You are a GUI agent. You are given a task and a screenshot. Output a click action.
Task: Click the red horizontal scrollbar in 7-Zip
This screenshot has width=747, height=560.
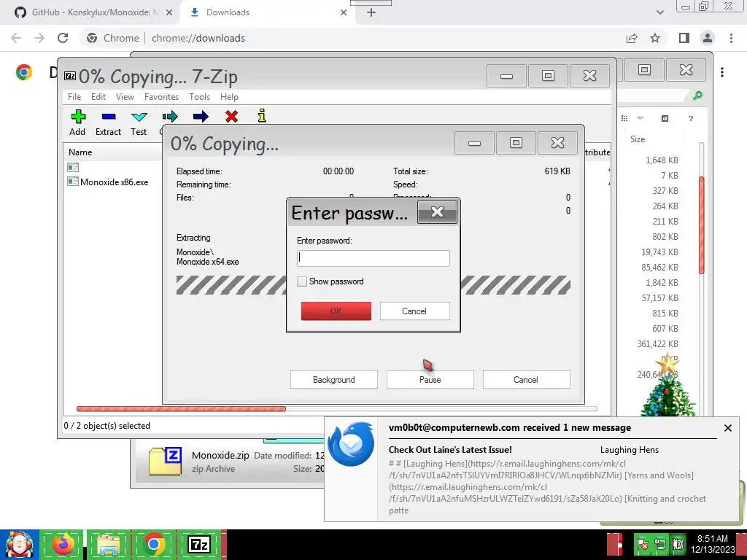pyautogui.click(x=181, y=408)
